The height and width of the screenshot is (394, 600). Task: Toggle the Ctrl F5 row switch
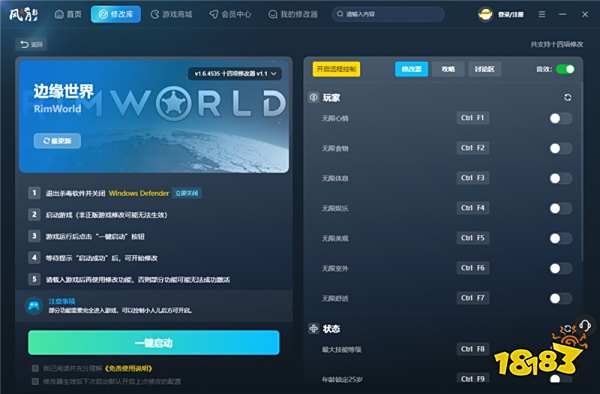point(560,238)
